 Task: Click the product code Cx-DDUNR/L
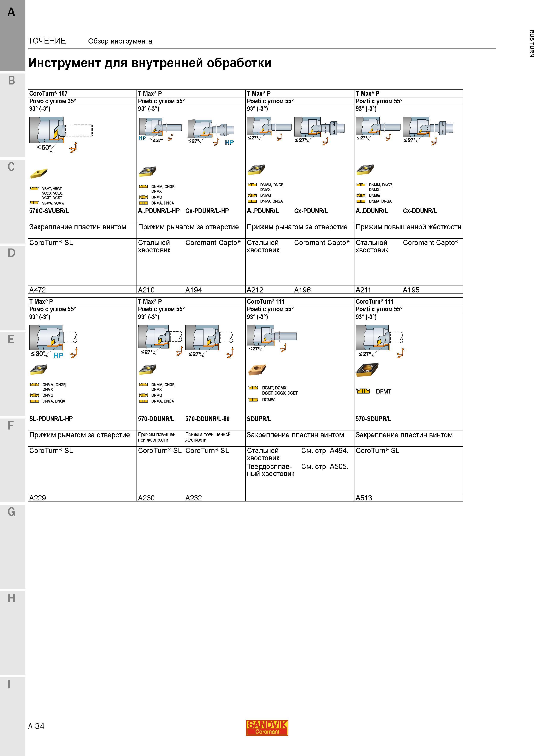click(420, 211)
